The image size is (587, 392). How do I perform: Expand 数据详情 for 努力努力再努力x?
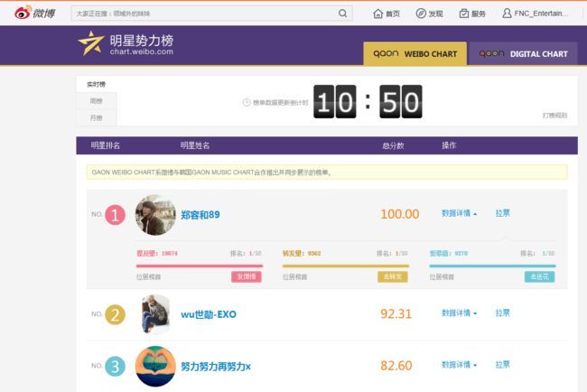(459, 366)
